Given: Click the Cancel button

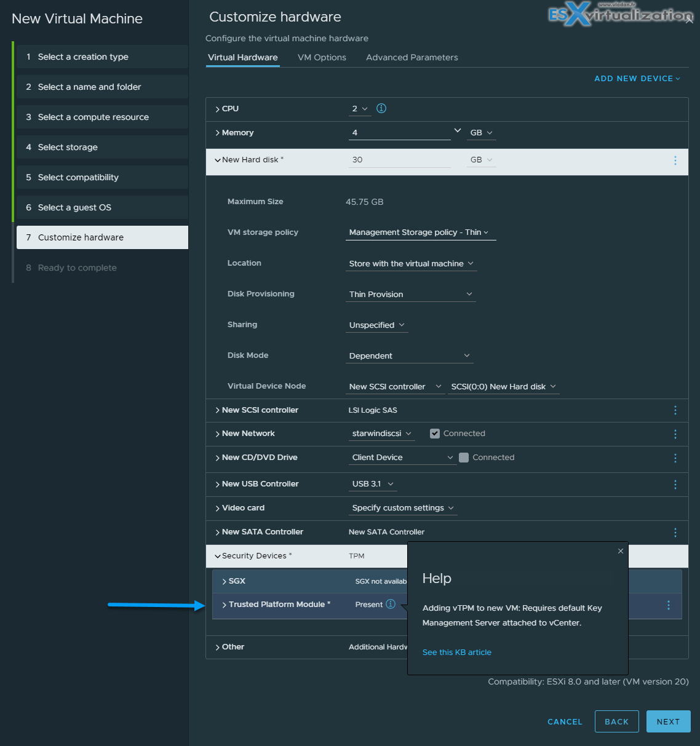Looking at the screenshot, I should point(565,722).
